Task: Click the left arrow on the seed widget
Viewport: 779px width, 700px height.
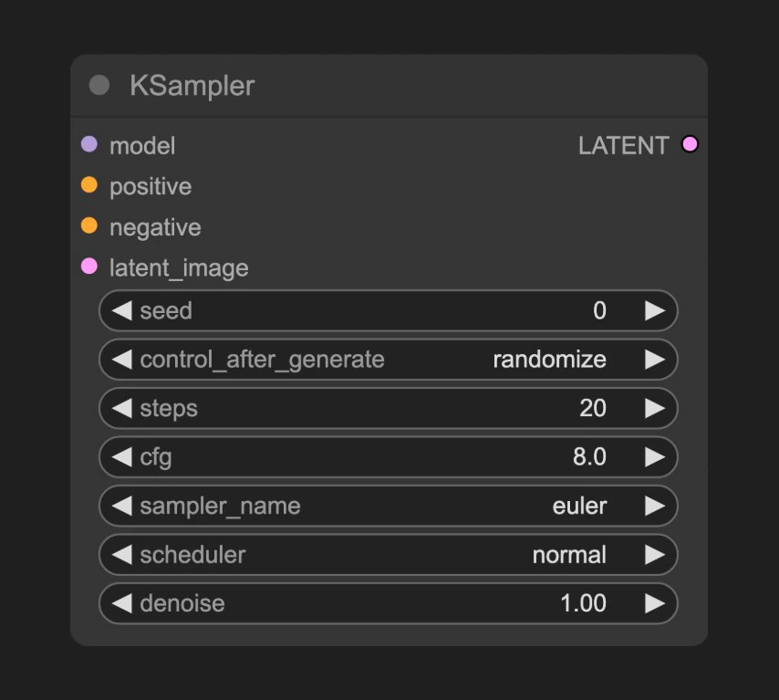Action: pos(121,310)
